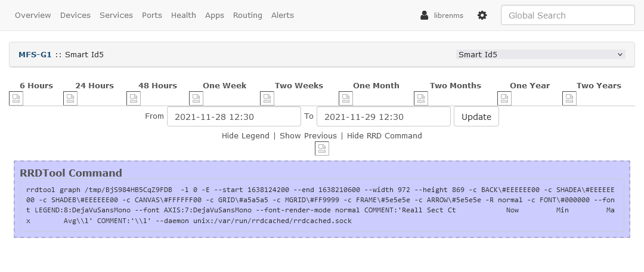Click the From date input field
644x272 pixels.
pos(234,117)
